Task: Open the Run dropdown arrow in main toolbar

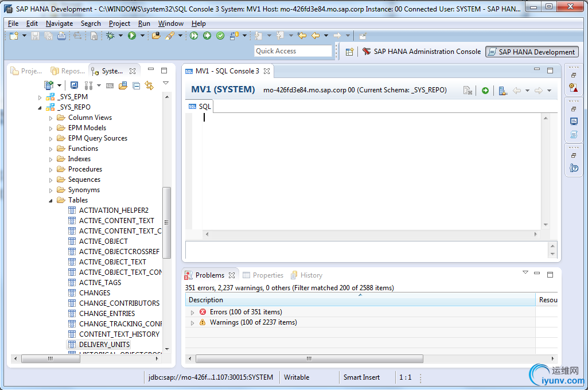Action: point(142,36)
